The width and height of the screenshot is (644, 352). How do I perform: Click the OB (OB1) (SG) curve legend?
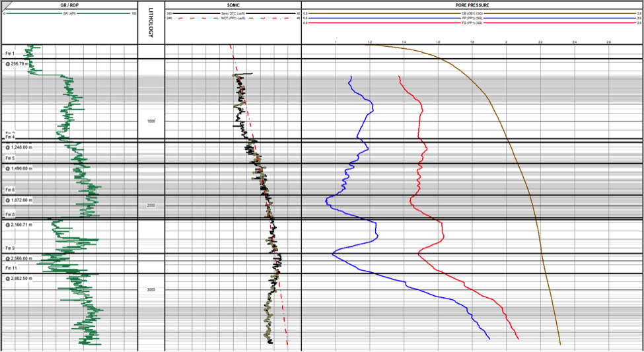tap(472, 14)
